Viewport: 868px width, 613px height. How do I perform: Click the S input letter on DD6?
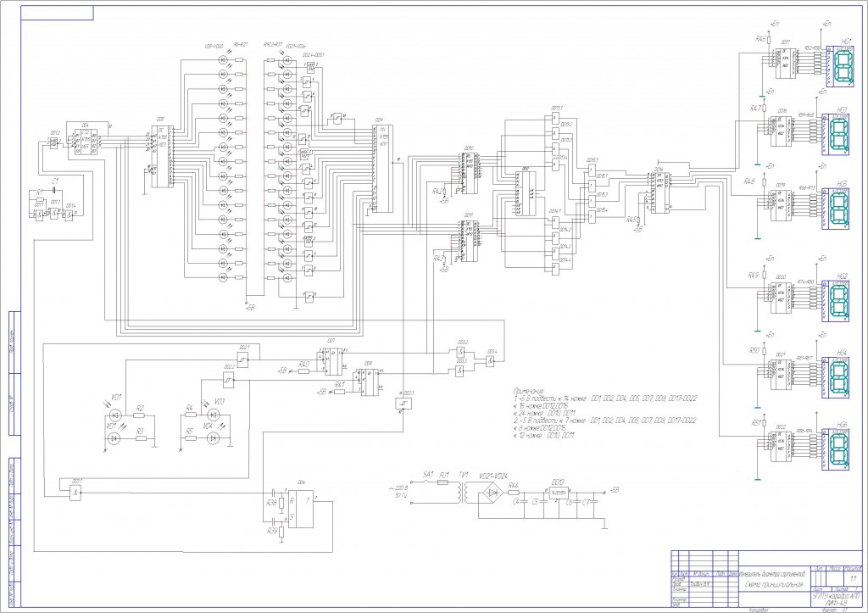pyautogui.click(x=292, y=517)
